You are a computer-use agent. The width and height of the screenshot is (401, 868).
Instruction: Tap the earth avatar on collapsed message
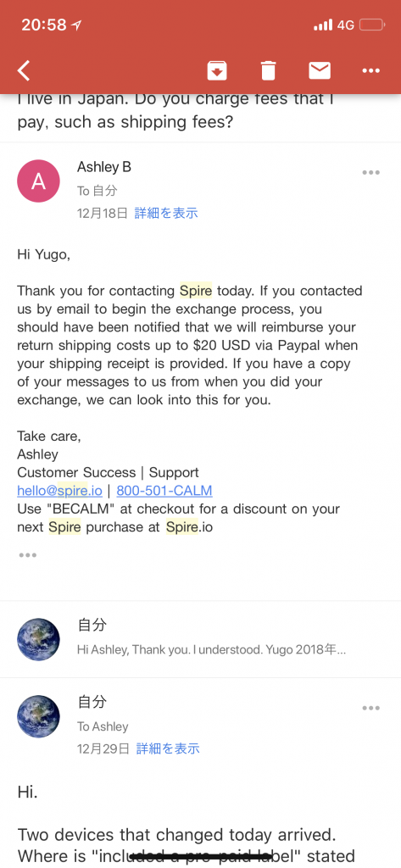click(x=38, y=639)
